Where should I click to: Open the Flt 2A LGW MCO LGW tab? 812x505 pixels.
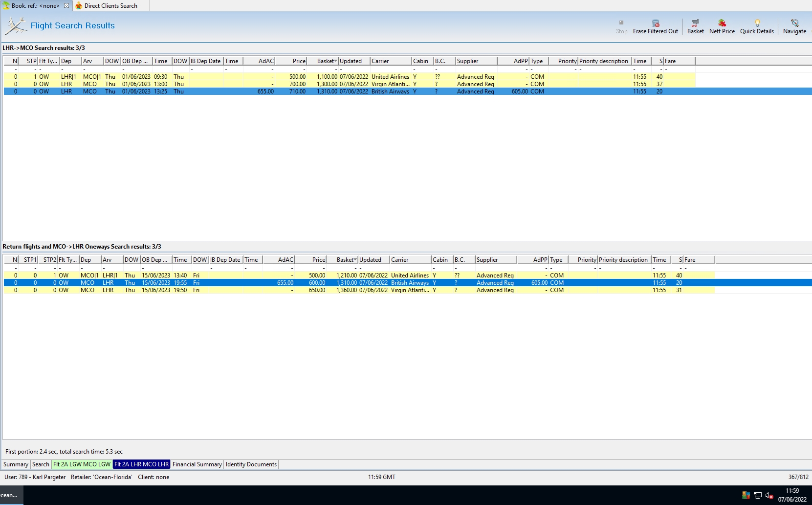82,464
